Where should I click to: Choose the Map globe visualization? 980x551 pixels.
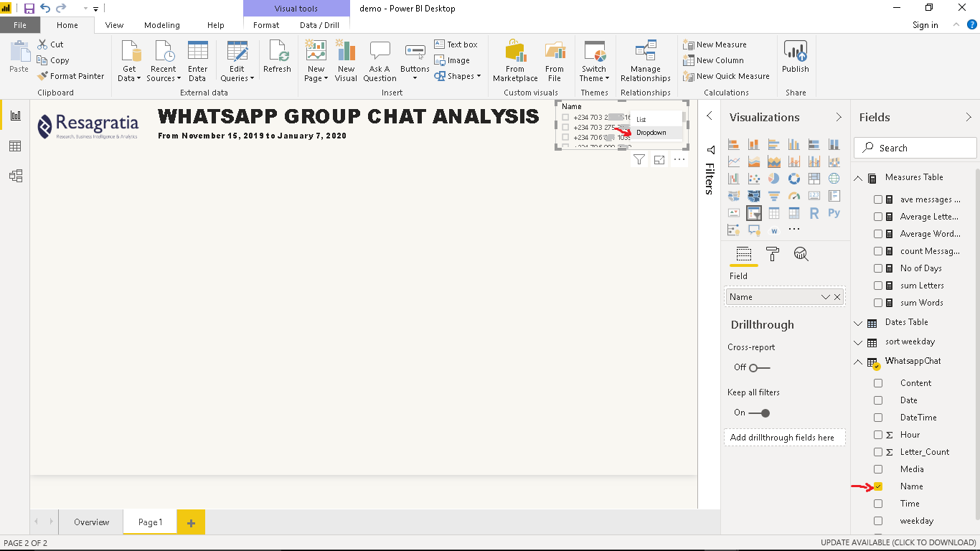pos(834,178)
